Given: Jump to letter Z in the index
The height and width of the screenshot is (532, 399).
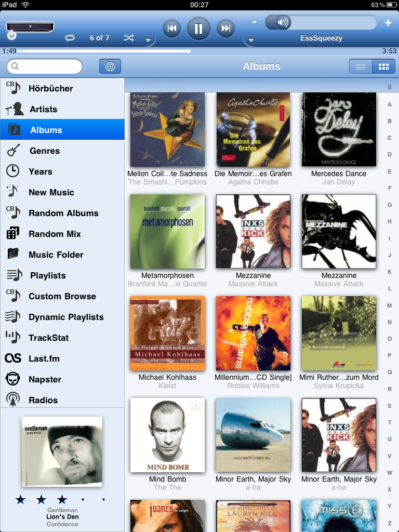Looking at the screenshot, I should coord(390,523).
